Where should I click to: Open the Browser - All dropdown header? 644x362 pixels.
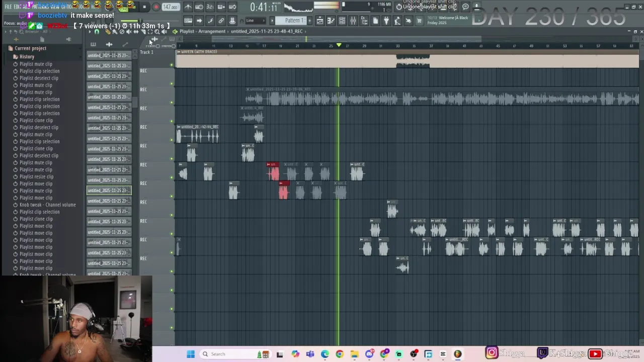point(36,32)
